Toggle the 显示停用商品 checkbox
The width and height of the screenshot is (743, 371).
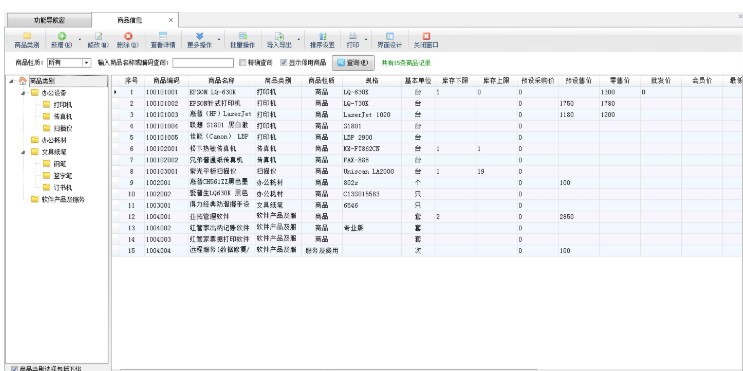(283, 63)
